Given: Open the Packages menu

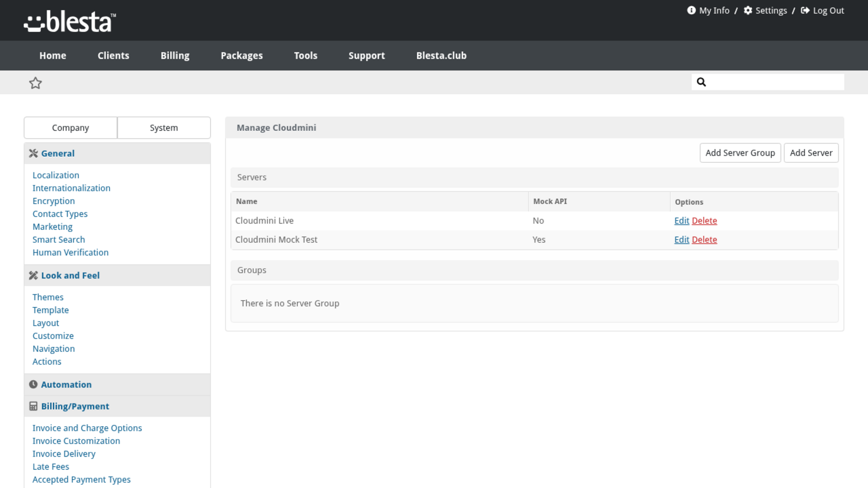Looking at the screenshot, I should point(241,56).
